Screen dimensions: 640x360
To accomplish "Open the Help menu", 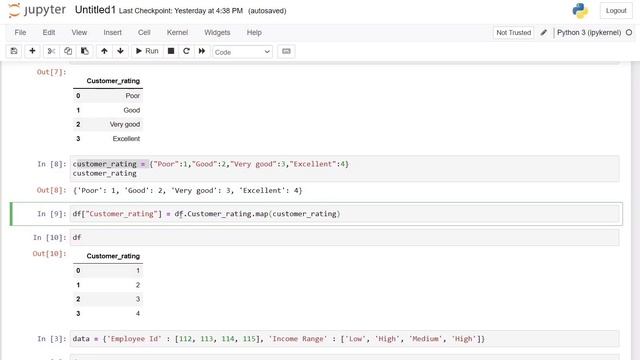I will [254, 33].
